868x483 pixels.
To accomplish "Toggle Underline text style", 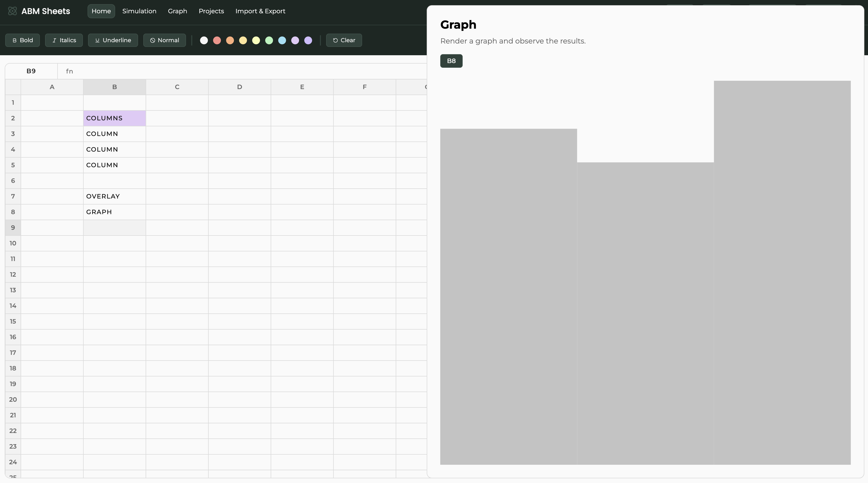I will (x=113, y=40).
